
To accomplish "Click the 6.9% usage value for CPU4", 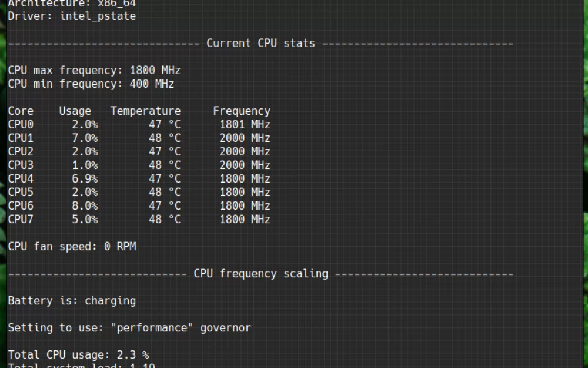I will point(85,179).
